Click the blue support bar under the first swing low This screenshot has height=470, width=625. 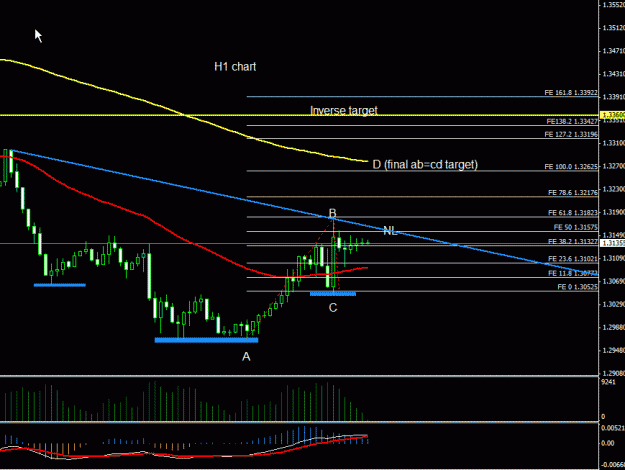click(x=59, y=285)
